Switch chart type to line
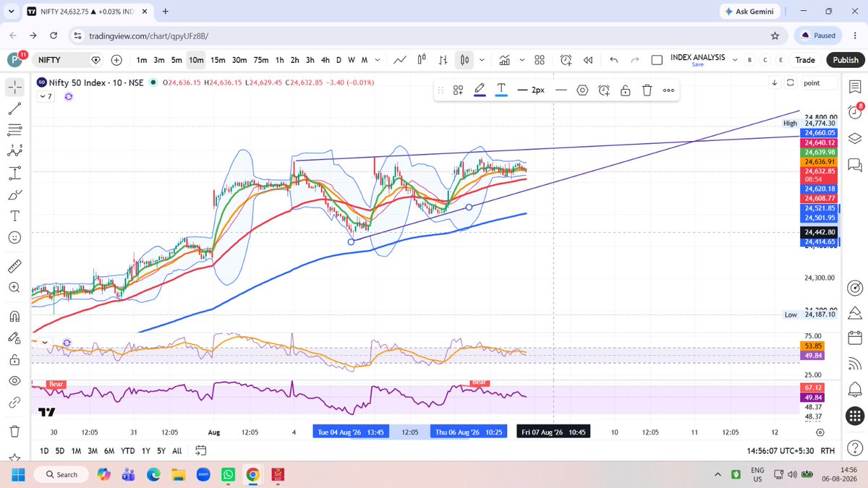 click(400, 60)
